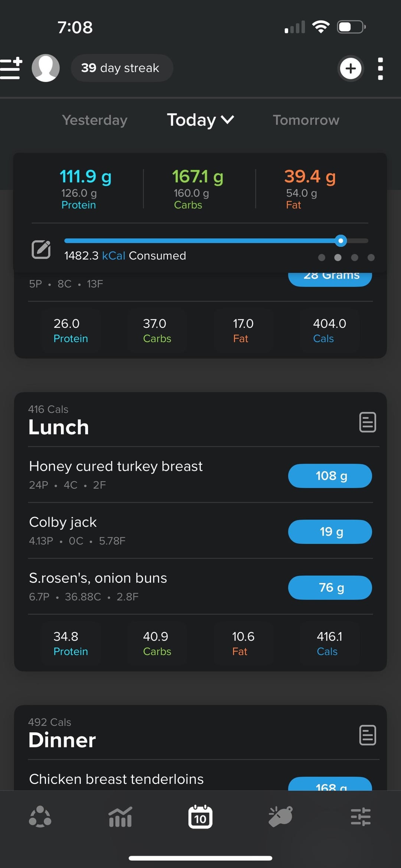
Task: Open the S.rosen's onion buns entry
Action: [98, 578]
